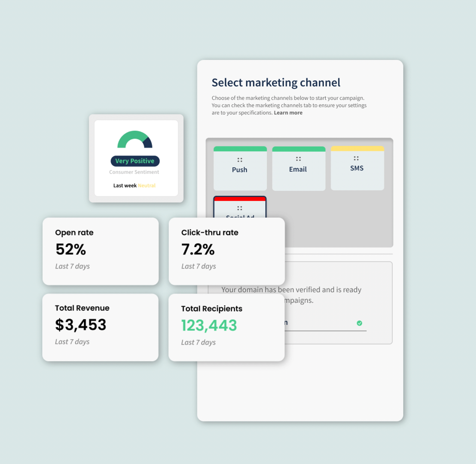Image resolution: width=476 pixels, height=464 pixels.
Task: Click Last 7 days under Open rate
Action: pos(72,266)
